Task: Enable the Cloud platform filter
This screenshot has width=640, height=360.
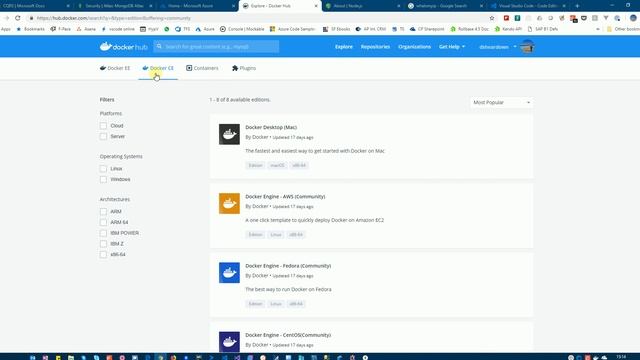Action: tap(103, 126)
